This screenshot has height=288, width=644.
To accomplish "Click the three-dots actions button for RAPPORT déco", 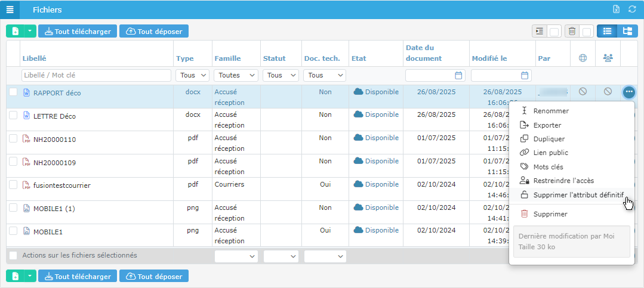I will point(628,92).
